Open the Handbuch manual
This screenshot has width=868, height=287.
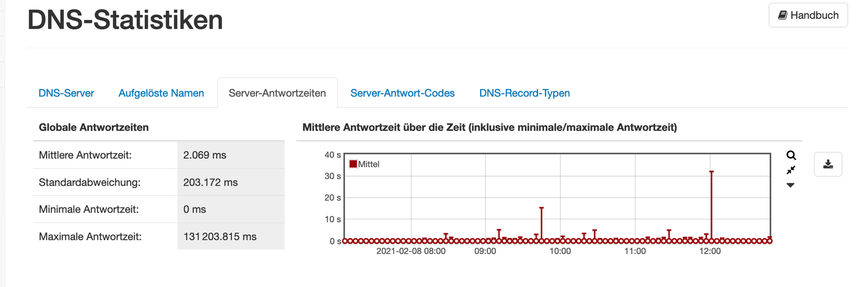click(808, 15)
